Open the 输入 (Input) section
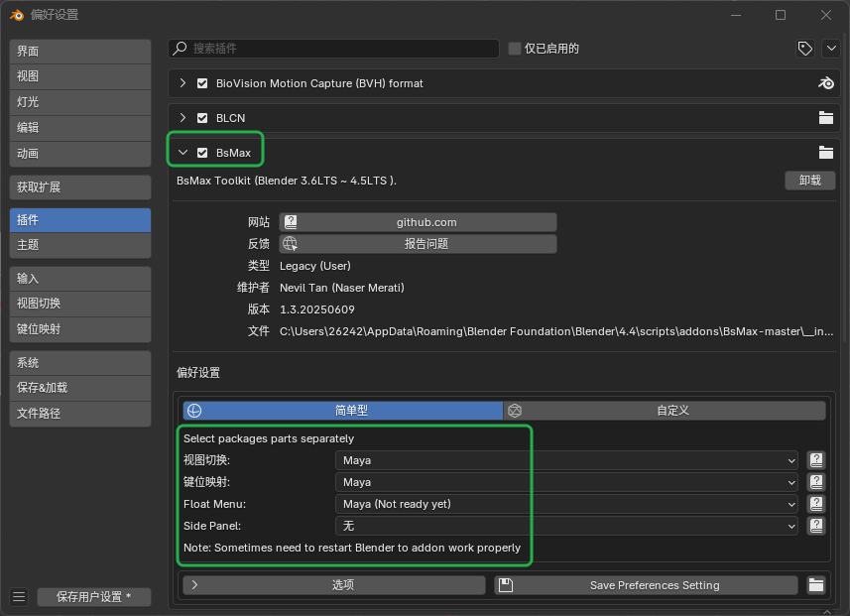 coord(80,278)
